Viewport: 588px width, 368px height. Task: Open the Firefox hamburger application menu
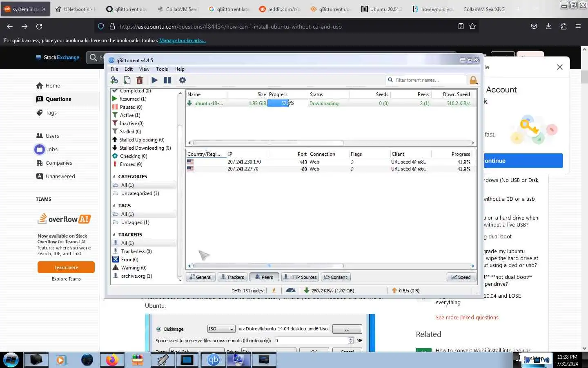tap(578, 27)
